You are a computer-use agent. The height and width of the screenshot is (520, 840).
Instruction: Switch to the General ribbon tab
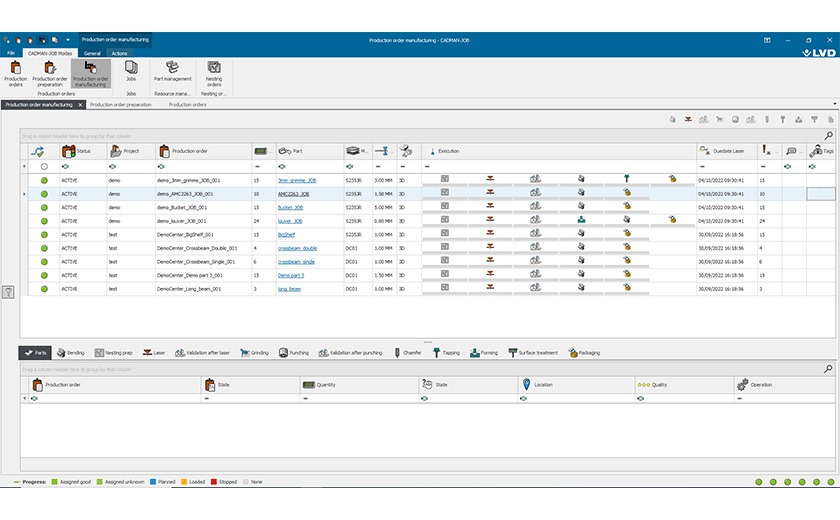point(92,53)
